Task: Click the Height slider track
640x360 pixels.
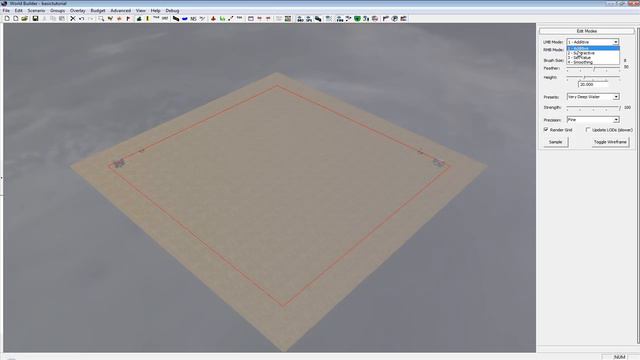Action: coord(593,77)
